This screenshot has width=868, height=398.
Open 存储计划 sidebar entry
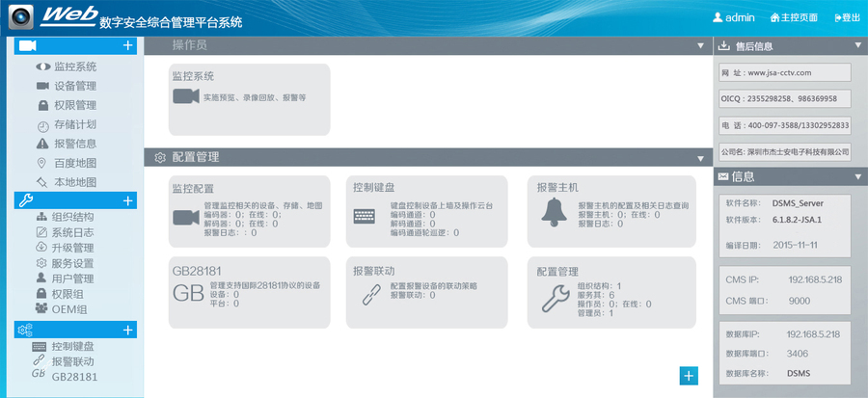[x=74, y=125]
